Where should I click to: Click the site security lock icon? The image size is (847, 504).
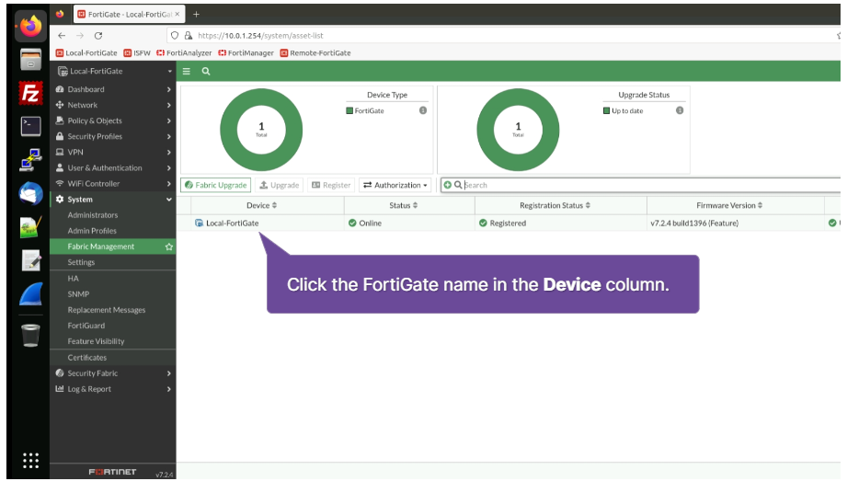point(188,36)
